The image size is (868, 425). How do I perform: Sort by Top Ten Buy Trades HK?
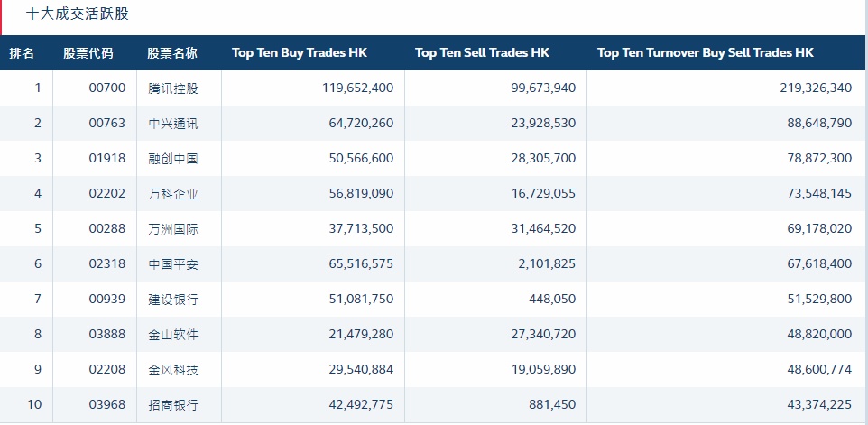pyautogui.click(x=300, y=53)
